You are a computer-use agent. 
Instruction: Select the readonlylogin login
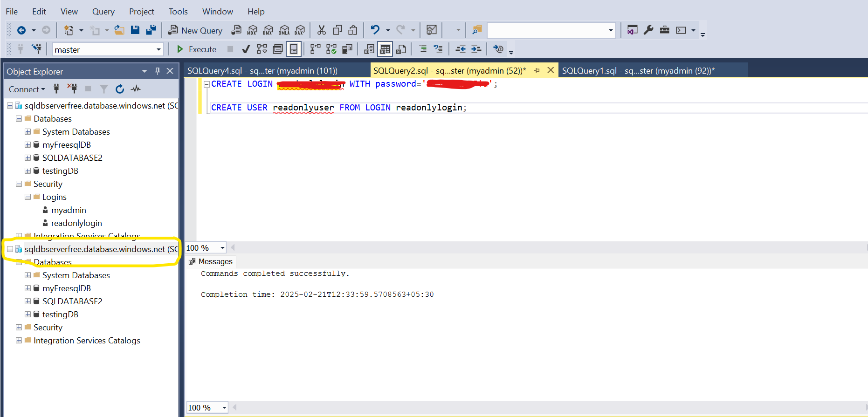click(x=76, y=223)
